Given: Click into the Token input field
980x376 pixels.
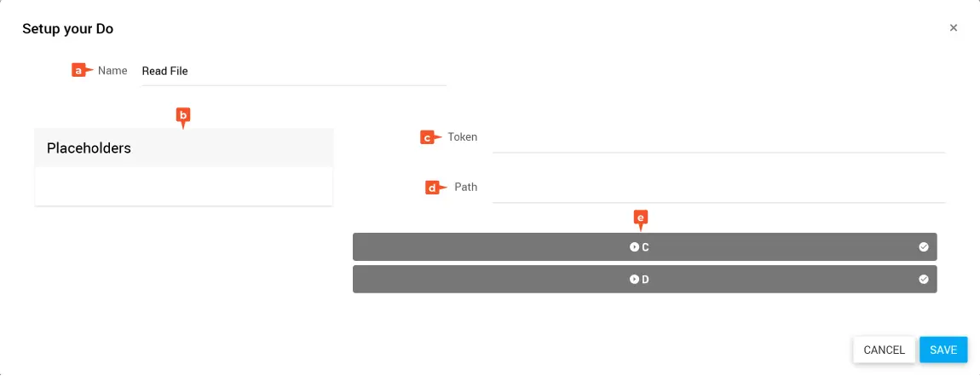Looking at the screenshot, I should pos(718,138).
